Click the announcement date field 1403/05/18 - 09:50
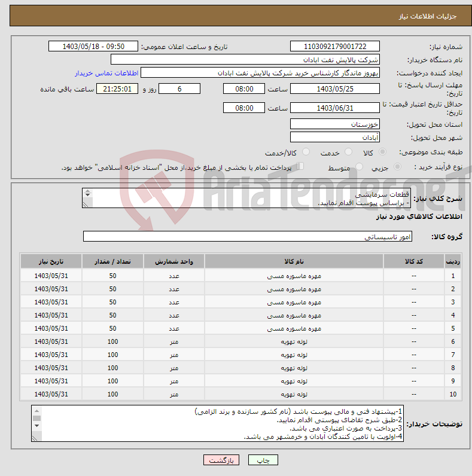This screenshot has height=476, width=472. pos(93,46)
